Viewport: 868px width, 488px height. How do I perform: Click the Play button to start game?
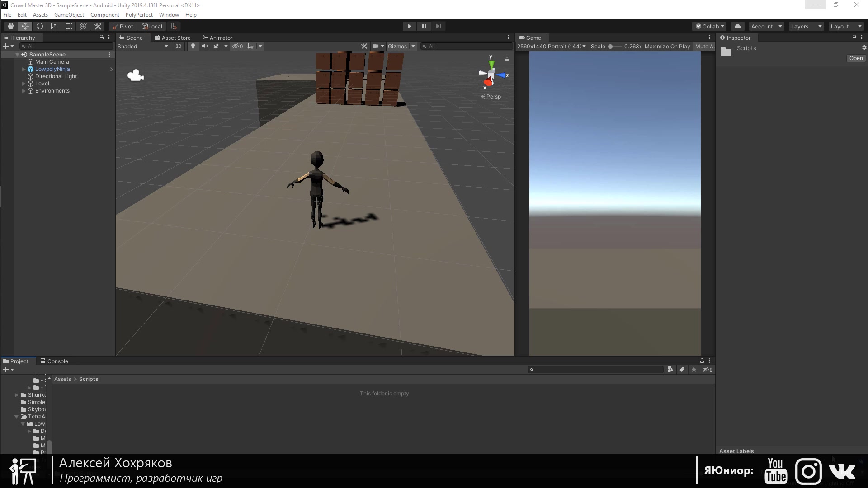(x=410, y=26)
